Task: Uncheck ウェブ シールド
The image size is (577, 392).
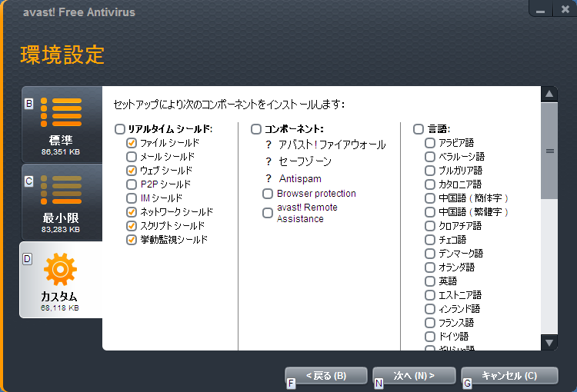Action: [x=132, y=171]
